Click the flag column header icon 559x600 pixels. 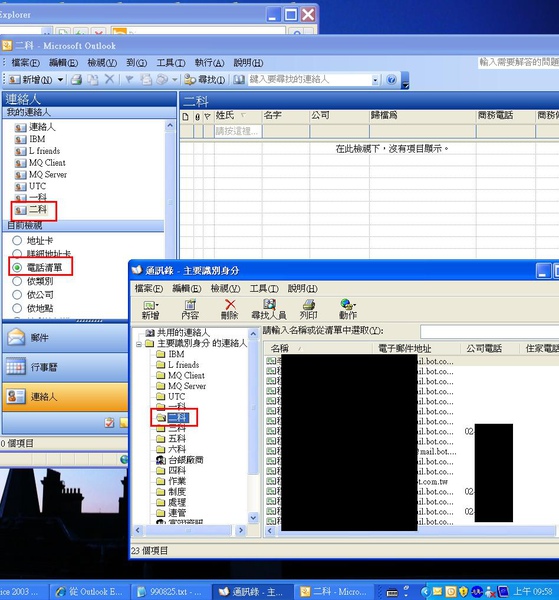[x=207, y=116]
